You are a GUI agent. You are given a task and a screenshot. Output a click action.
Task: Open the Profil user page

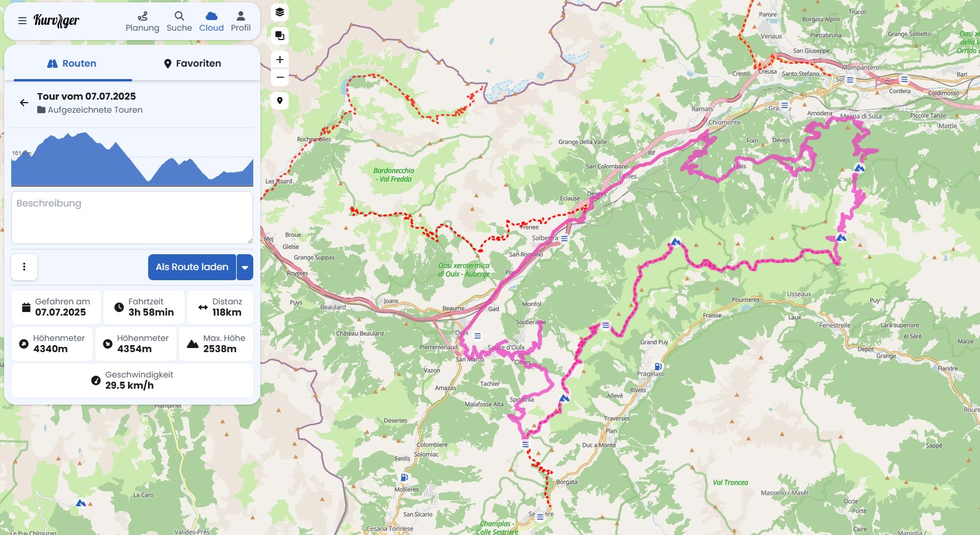tap(240, 21)
